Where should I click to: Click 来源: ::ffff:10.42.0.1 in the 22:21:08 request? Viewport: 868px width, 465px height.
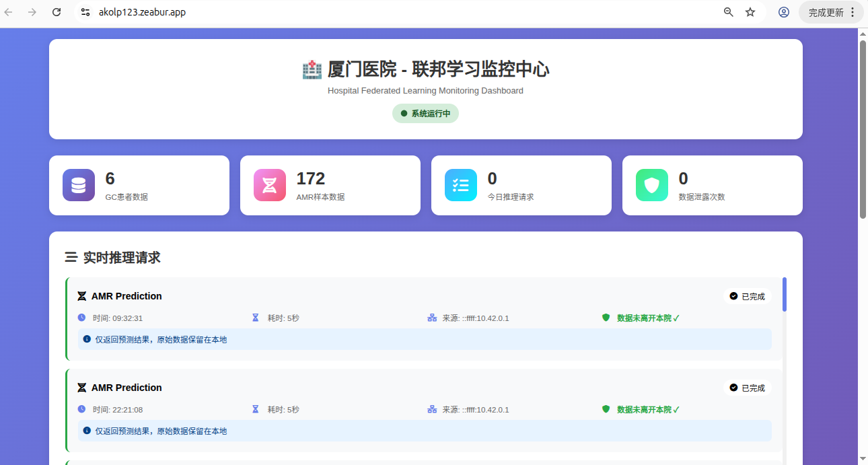pos(476,409)
